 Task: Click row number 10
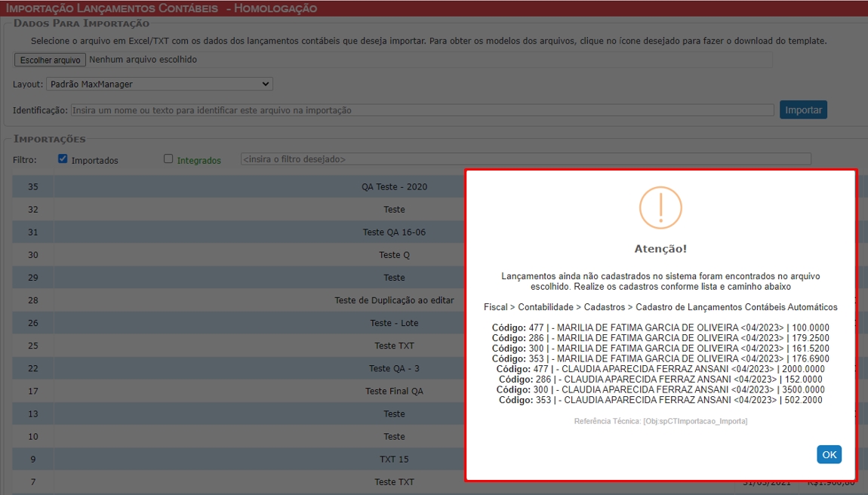tap(33, 436)
